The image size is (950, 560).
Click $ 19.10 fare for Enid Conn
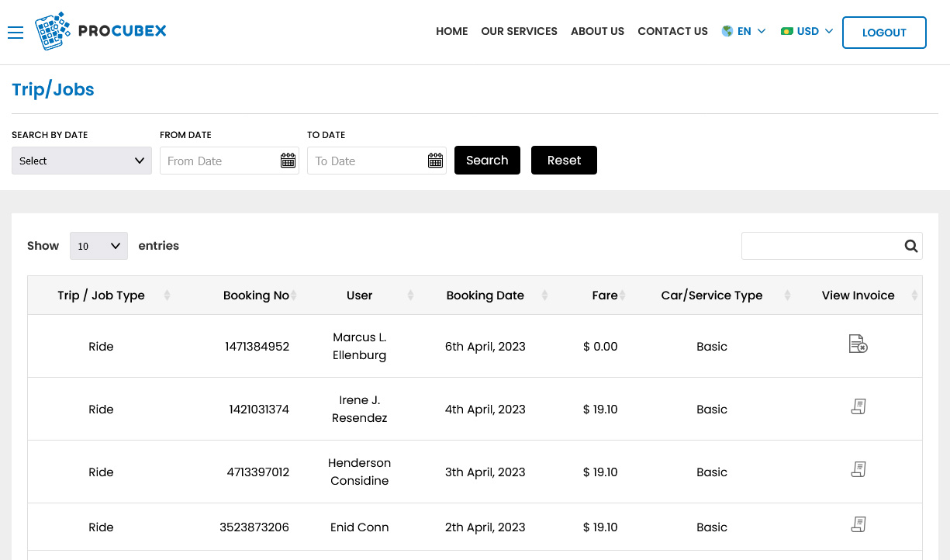[x=600, y=527]
